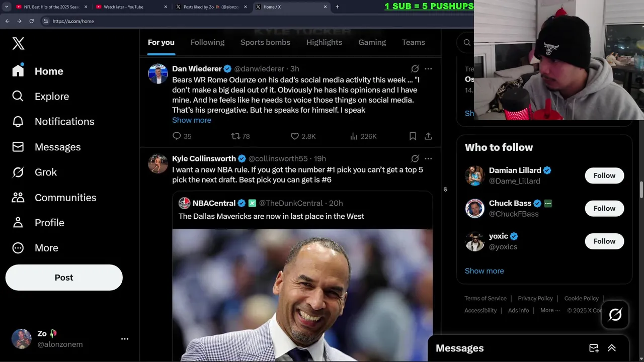The width and height of the screenshot is (644, 362).
Task: Expand Dan Wiederer's tweet with Show more
Action: (192, 120)
